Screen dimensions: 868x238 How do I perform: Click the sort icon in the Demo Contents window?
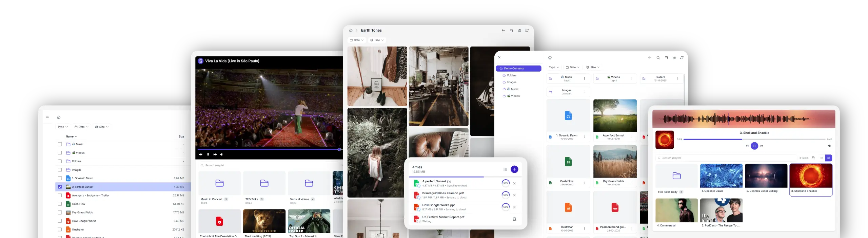pos(666,58)
